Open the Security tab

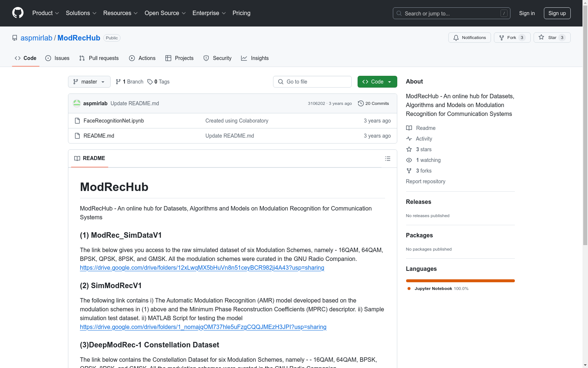tap(218, 58)
